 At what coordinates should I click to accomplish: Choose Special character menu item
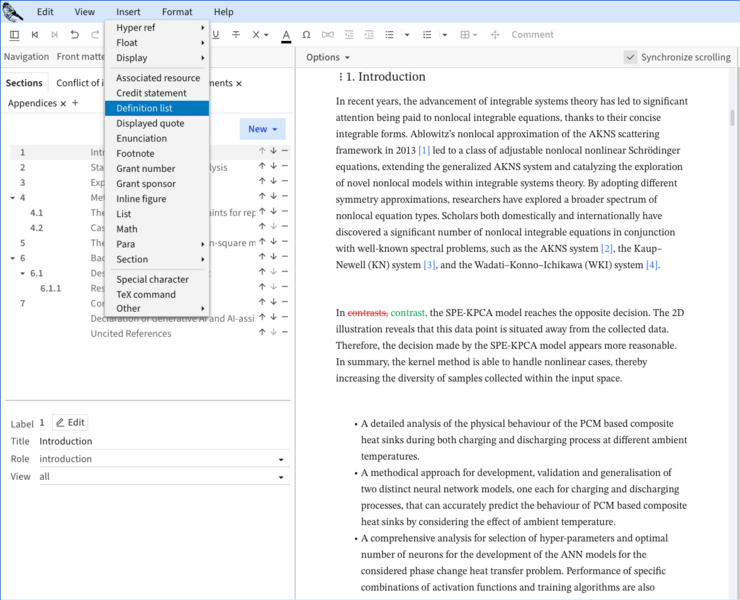[x=157, y=279]
